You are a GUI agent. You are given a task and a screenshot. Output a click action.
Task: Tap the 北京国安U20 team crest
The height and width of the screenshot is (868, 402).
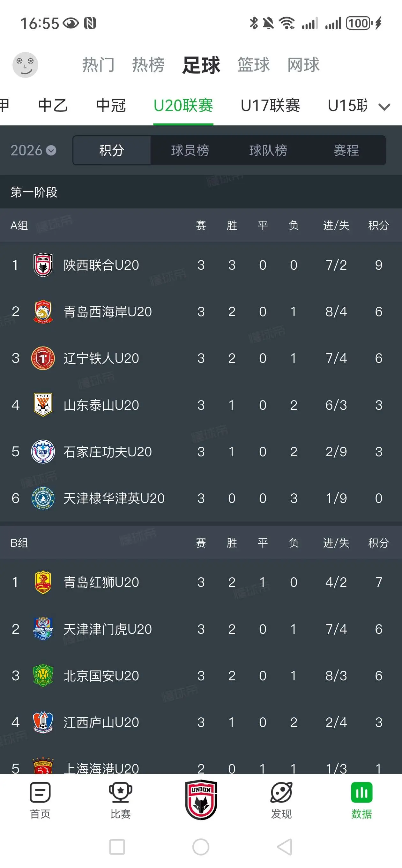point(43,675)
